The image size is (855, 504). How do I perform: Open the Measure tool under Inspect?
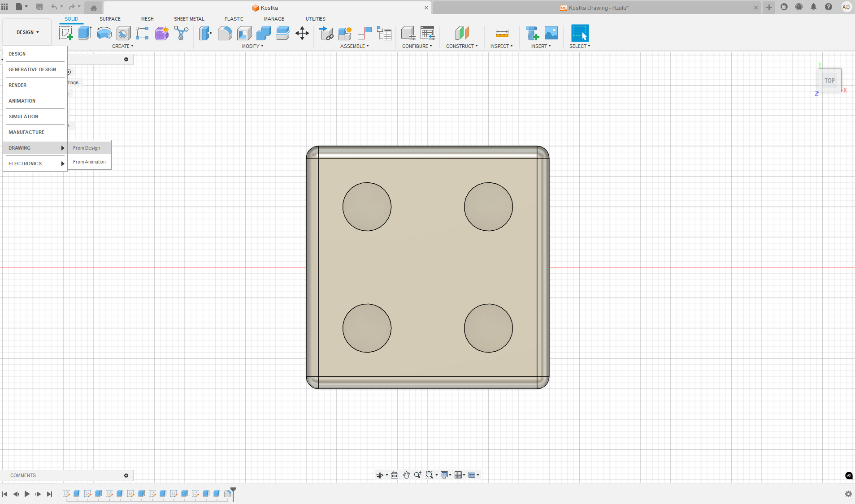[502, 33]
